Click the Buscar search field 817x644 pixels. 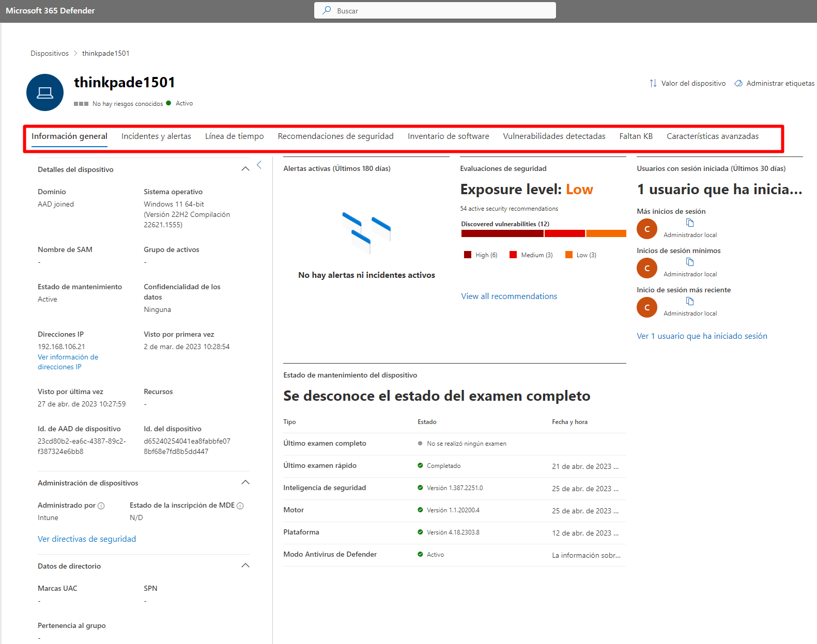(x=435, y=10)
